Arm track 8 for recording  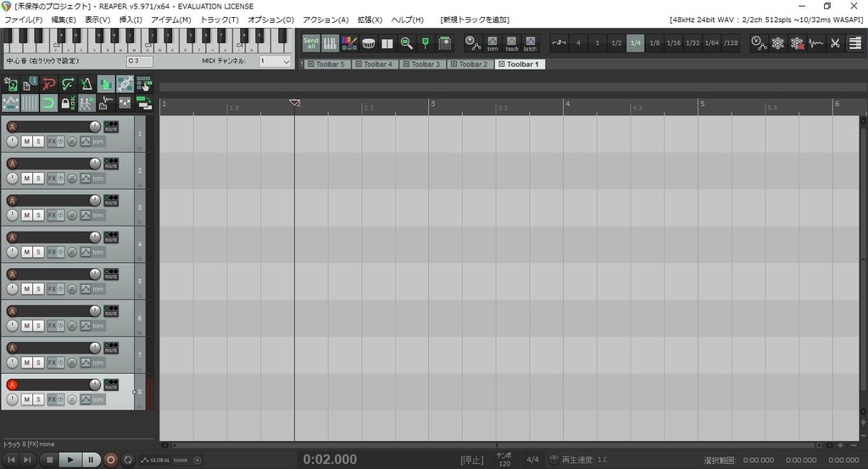(x=12, y=385)
